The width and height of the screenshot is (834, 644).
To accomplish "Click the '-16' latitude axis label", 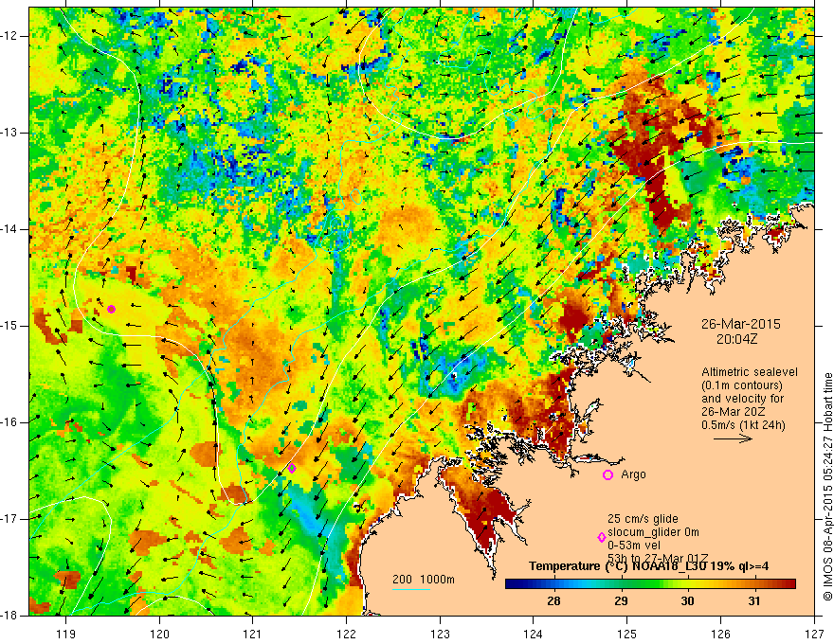I will (x=9, y=422).
